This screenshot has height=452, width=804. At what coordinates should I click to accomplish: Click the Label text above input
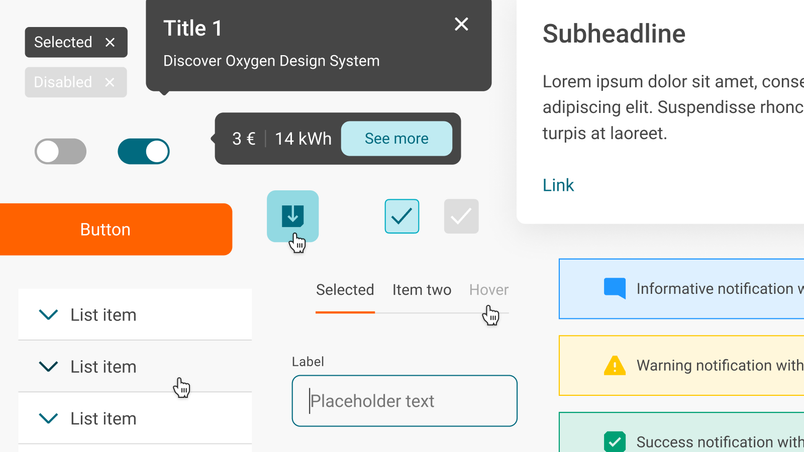(308, 362)
